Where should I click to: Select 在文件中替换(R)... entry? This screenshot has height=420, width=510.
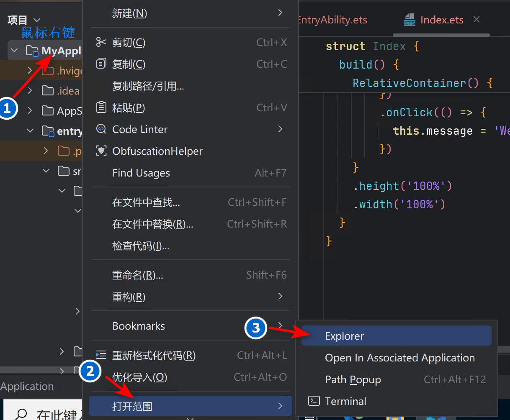pos(190,224)
